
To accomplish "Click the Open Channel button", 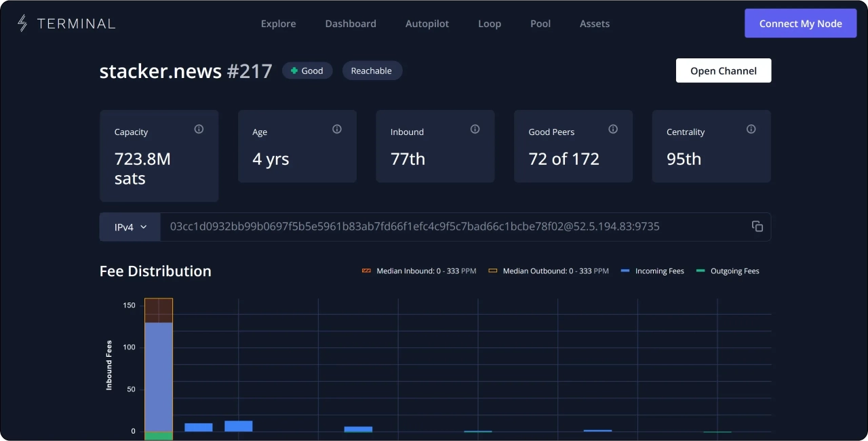I will (x=723, y=71).
